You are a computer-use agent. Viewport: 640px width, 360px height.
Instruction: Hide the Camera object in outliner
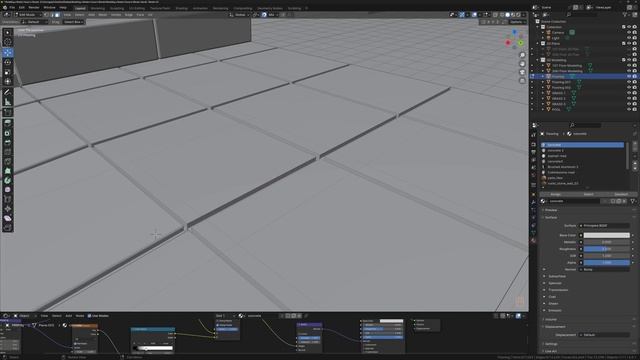[x=629, y=32]
